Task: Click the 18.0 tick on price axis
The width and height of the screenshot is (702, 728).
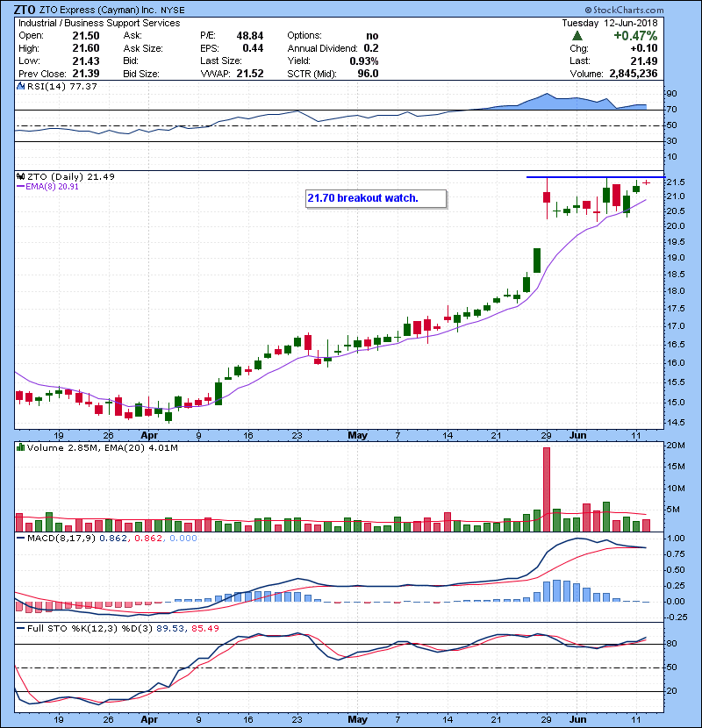Action: [x=676, y=291]
